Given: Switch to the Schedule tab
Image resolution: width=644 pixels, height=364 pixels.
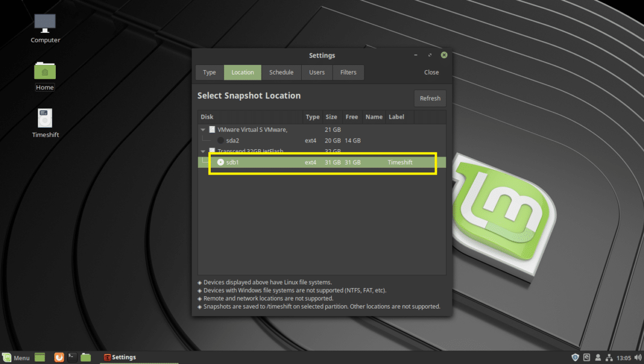Looking at the screenshot, I should pos(281,72).
